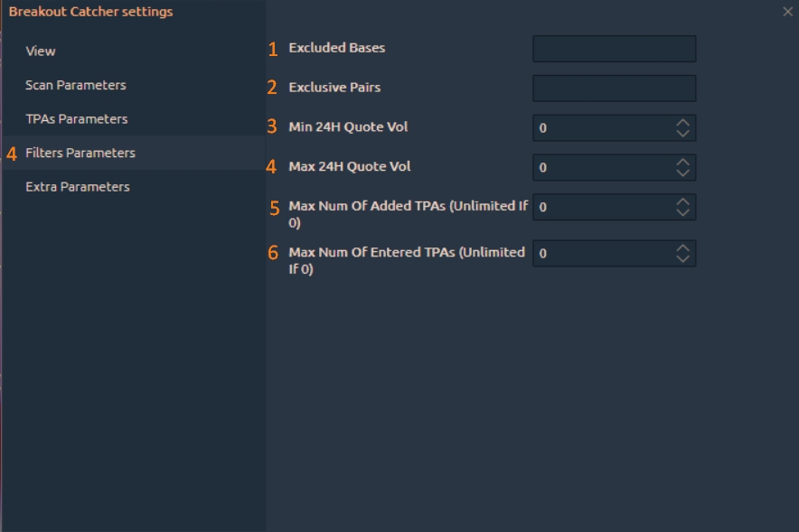
Task: Click the Exclusive Pairs text field
Action: [614, 89]
